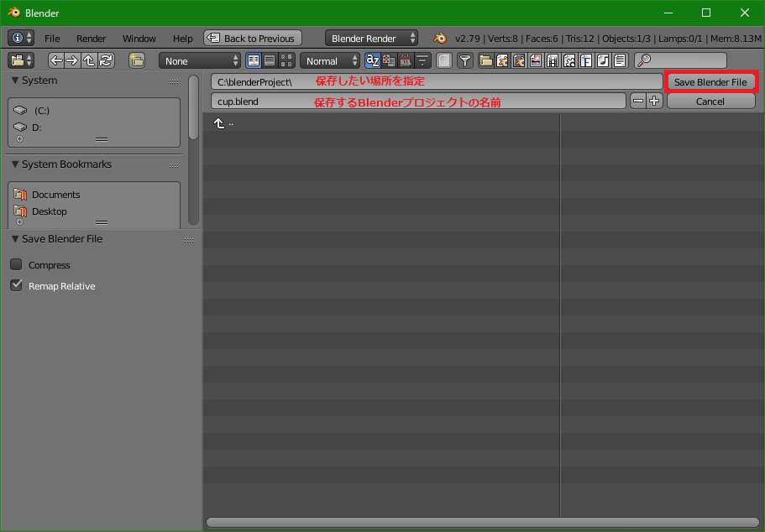
Task: Click the Blender logo beside version info
Action: tap(441, 38)
